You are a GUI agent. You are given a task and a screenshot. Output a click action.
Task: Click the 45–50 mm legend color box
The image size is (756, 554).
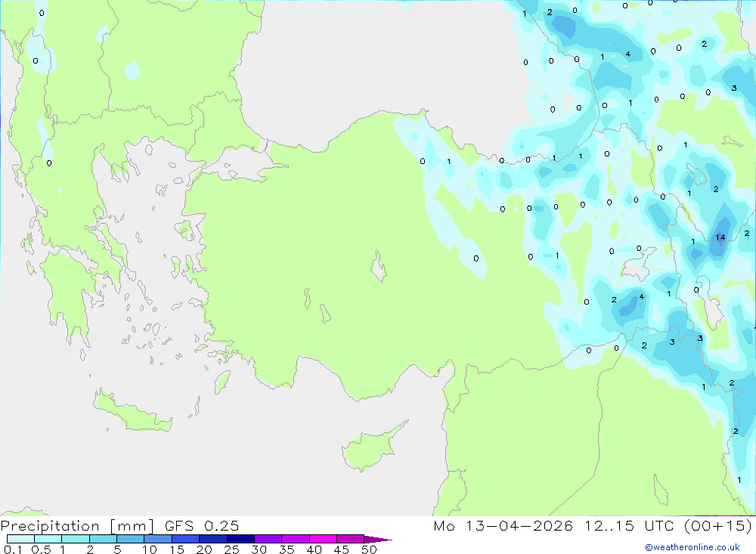tap(350, 539)
